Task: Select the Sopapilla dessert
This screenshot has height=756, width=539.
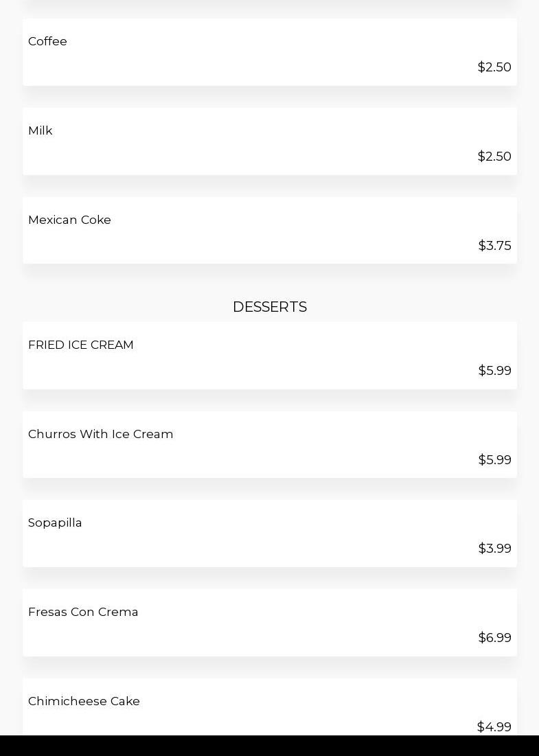Action: [x=55, y=523]
